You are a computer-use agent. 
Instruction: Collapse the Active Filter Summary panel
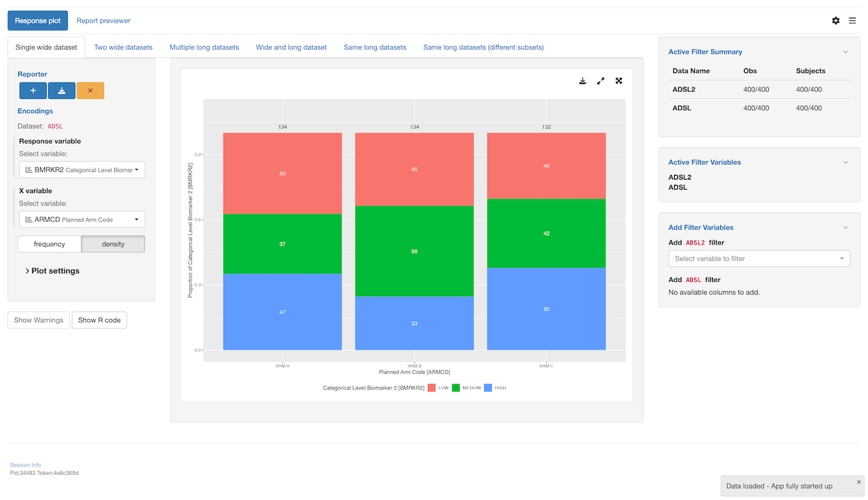point(846,52)
